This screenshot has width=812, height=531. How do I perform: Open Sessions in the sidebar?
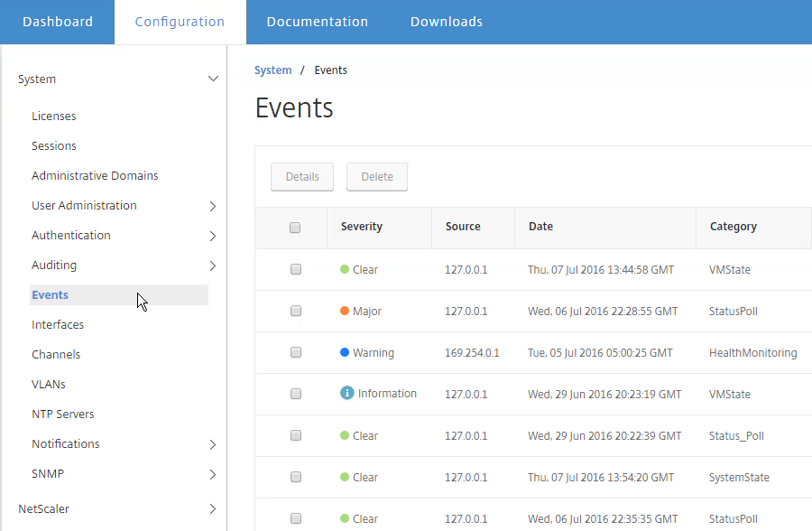pyautogui.click(x=54, y=145)
